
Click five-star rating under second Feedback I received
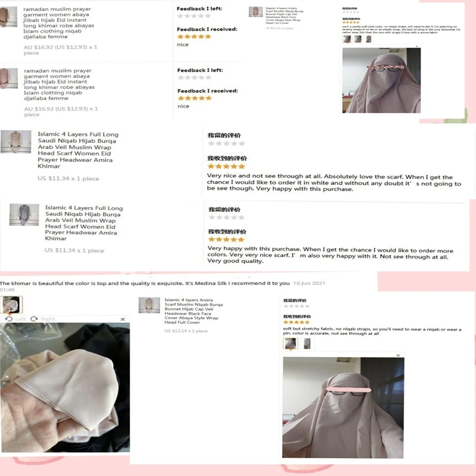195,98
